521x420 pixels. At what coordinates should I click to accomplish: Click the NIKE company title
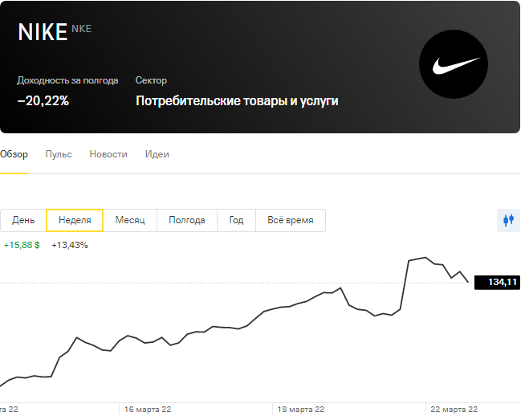[x=43, y=32]
